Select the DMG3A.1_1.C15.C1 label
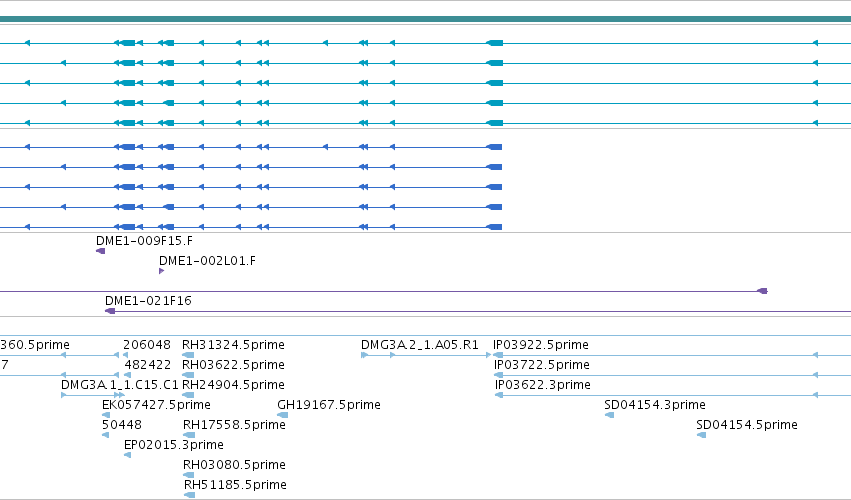Screen dimensions: 851x500 coord(120,385)
